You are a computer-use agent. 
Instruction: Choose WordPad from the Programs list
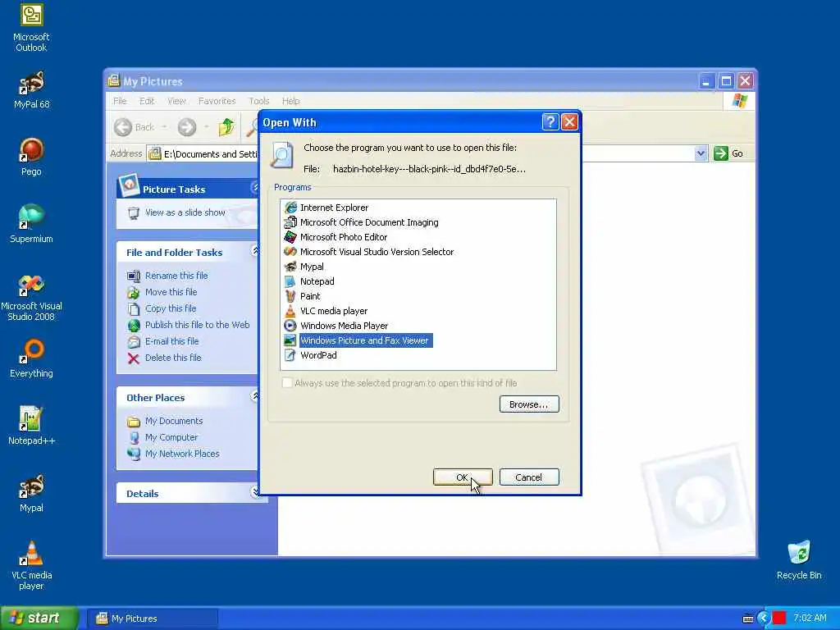tap(310, 355)
